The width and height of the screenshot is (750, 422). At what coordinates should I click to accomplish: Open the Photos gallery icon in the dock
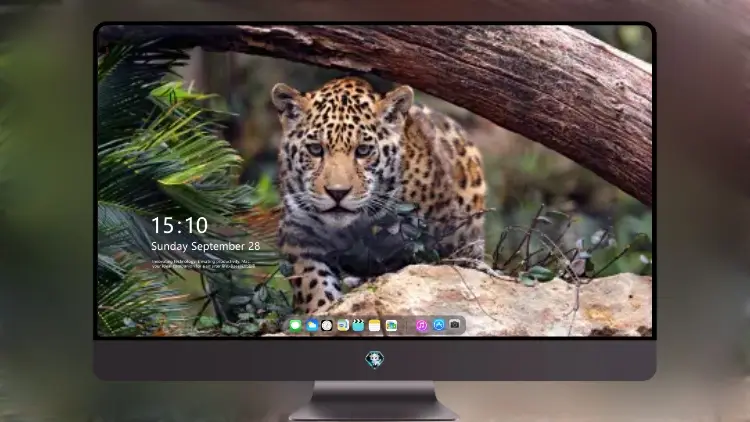391,326
